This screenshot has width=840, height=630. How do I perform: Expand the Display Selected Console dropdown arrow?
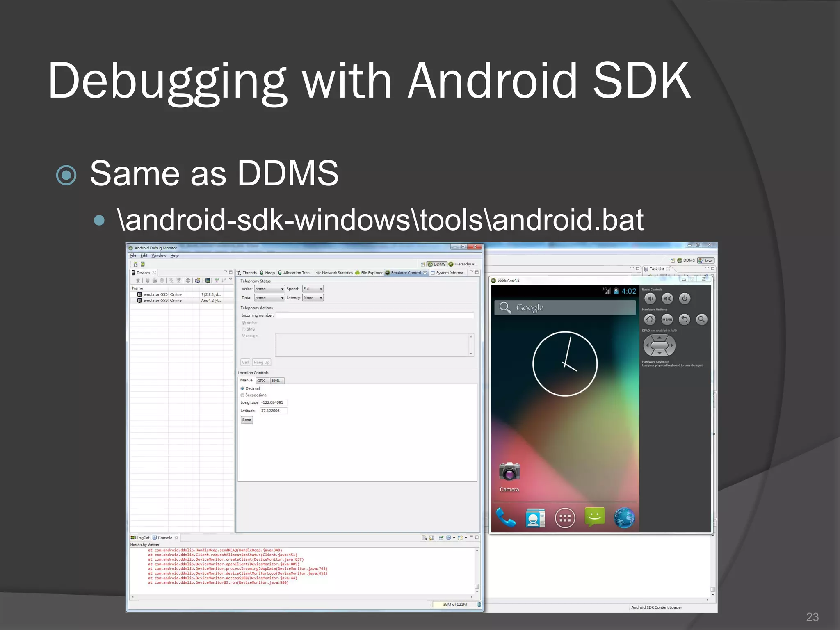click(454, 538)
